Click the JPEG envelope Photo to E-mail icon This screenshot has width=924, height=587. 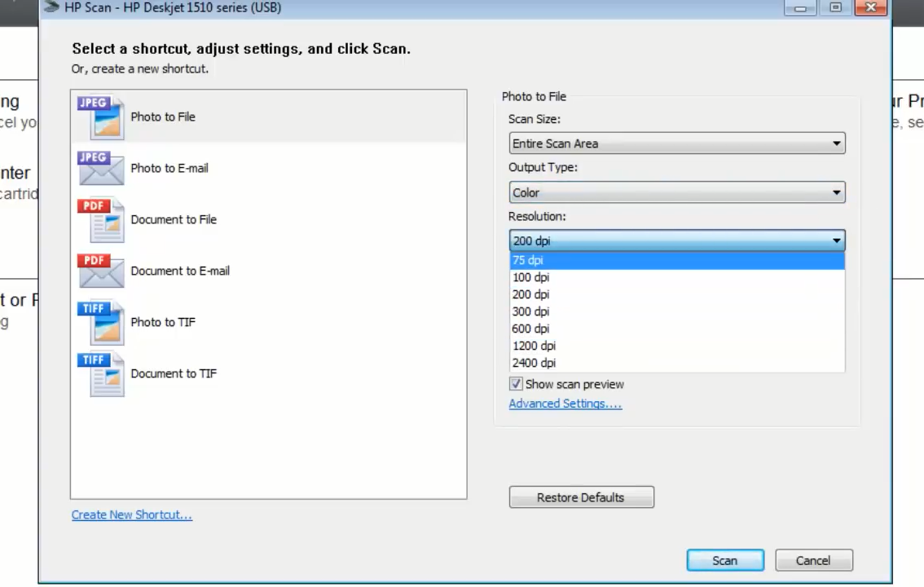pos(100,168)
